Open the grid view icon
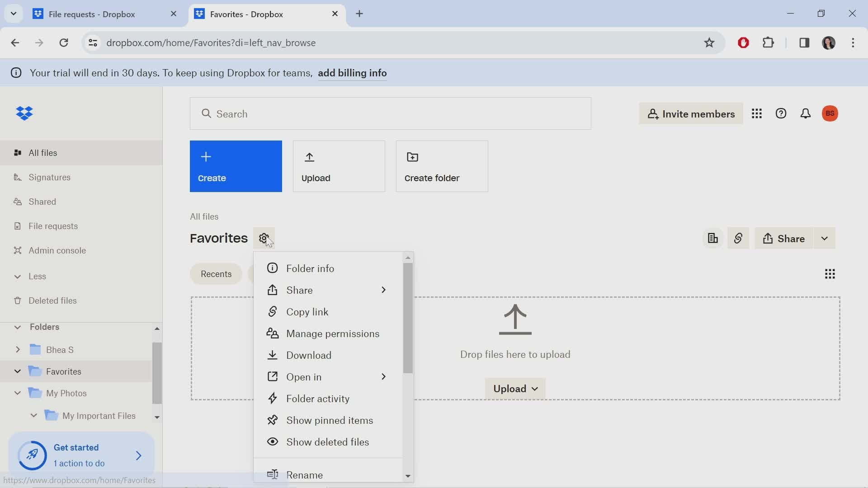This screenshot has height=488, width=868. click(829, 273)
